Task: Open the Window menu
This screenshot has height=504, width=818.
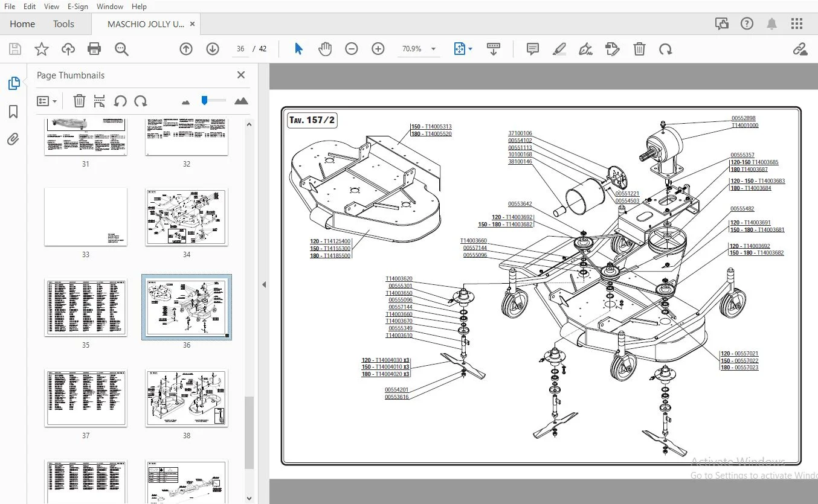Action: 110,7
